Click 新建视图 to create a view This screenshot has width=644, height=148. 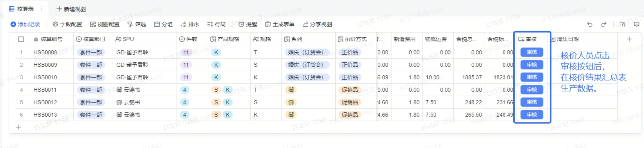click(71, 9)
